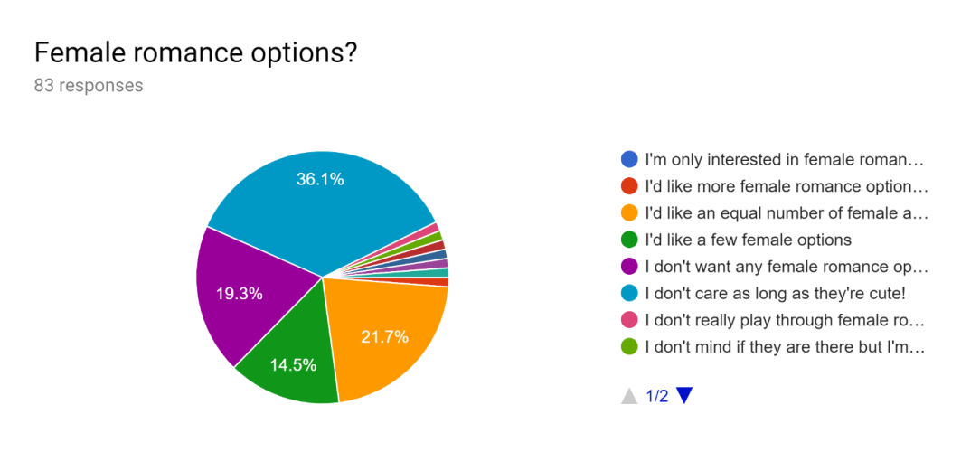Click legend label "I'd like a few female options"

click(x=748, y=240)
